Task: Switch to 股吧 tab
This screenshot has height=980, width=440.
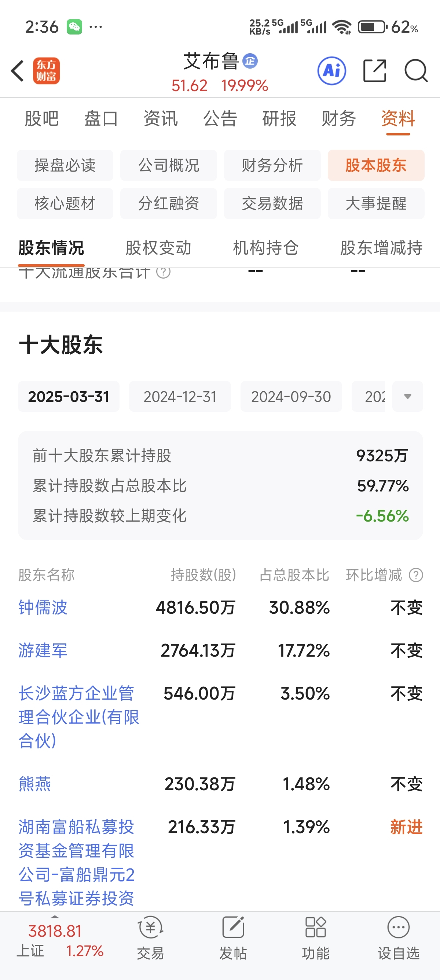Action: click(x=42, y=118)
